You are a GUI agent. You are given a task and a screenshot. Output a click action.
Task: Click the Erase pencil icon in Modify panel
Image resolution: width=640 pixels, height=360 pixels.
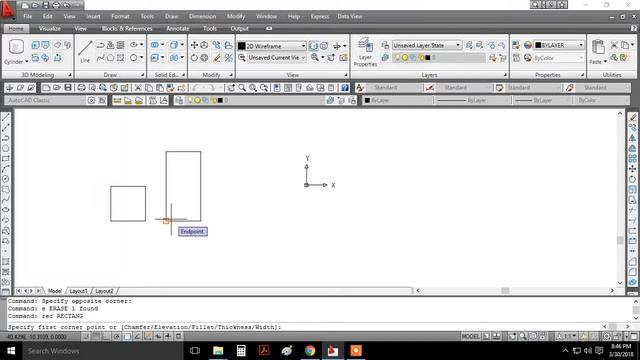click(217, 58)
